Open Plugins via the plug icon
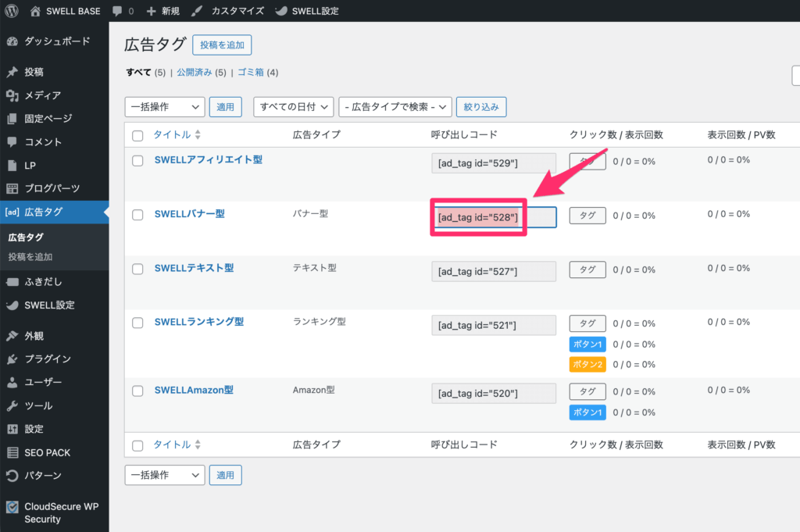 [x=12, y=359]
